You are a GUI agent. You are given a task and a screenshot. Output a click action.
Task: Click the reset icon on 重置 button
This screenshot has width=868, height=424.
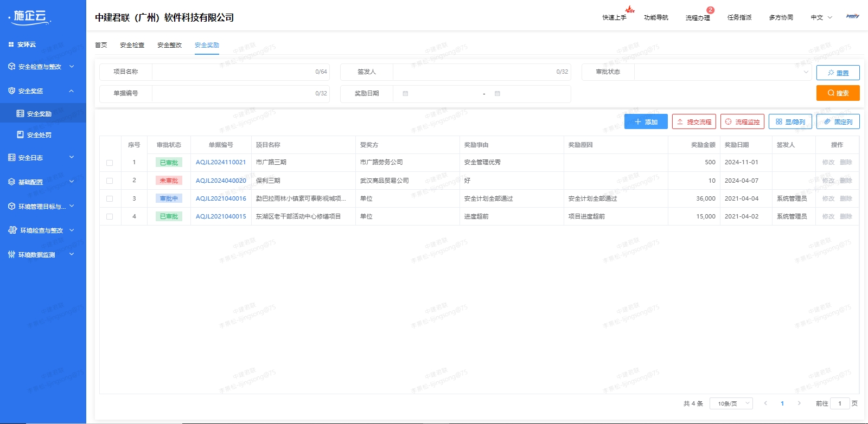tap(831, 73)
